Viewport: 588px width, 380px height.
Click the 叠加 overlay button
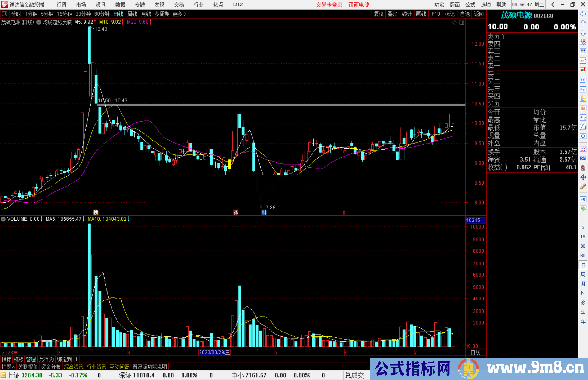pos(393,14)
